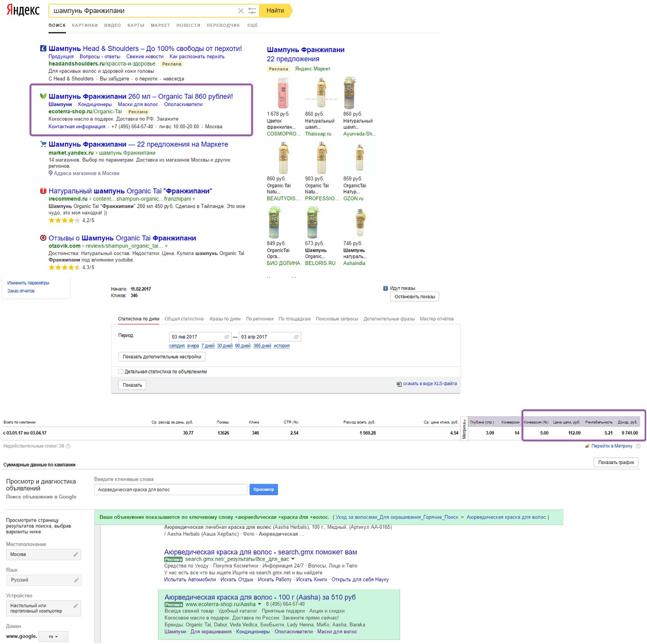
Task: Open calendar picker for end date 03 апр 2017
Action: (x=296, y=337)
